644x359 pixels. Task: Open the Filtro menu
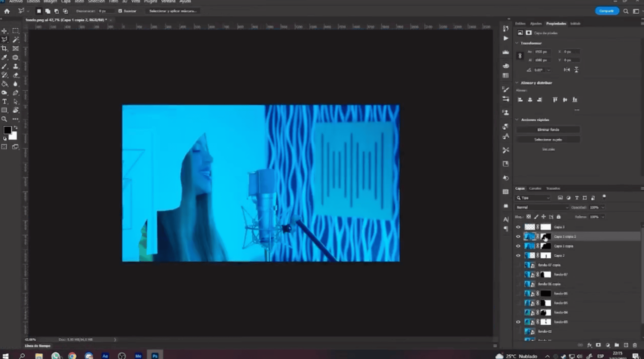pyautogui.click(x=113, y=2)
